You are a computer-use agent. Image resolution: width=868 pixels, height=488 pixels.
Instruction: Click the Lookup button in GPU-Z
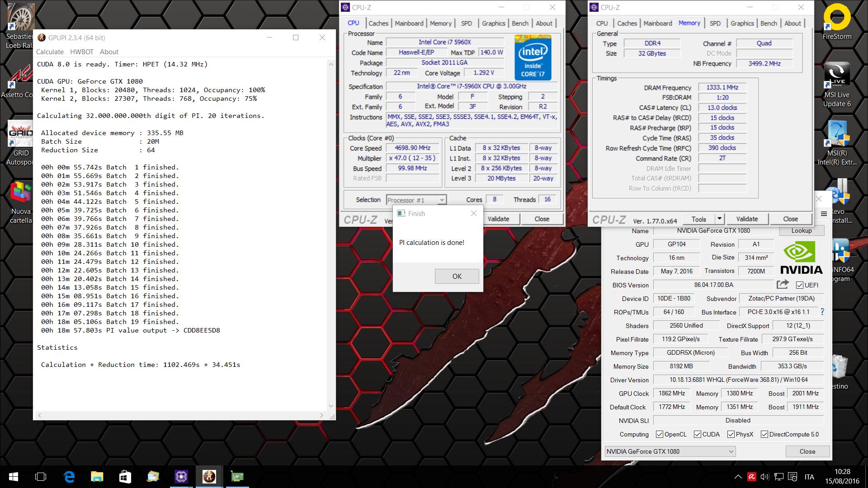pyautogui.click(x=802, y=230)
